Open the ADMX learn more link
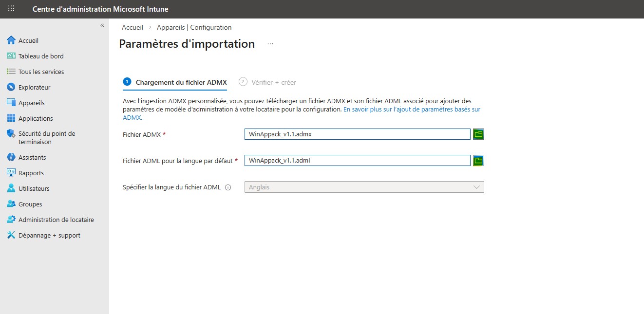Viewport: 644px width, 314px height. (411, 109)
